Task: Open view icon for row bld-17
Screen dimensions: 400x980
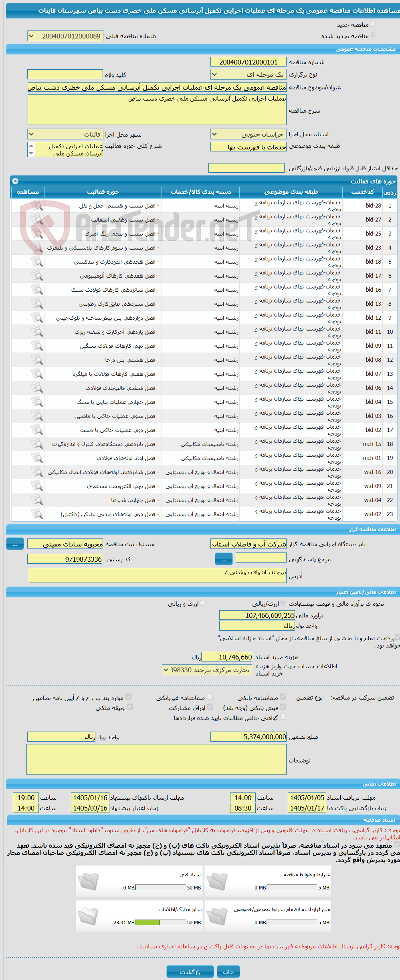Action: [37, 276]
